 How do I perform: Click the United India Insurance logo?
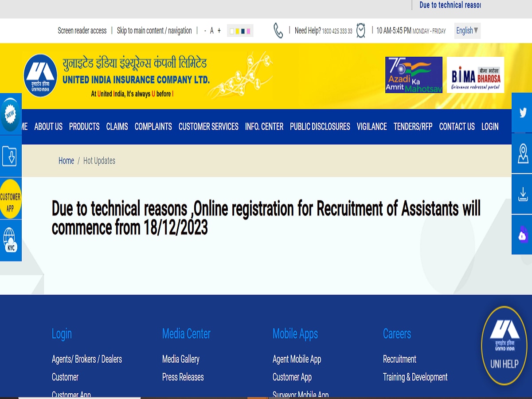(x=41, y=75)
